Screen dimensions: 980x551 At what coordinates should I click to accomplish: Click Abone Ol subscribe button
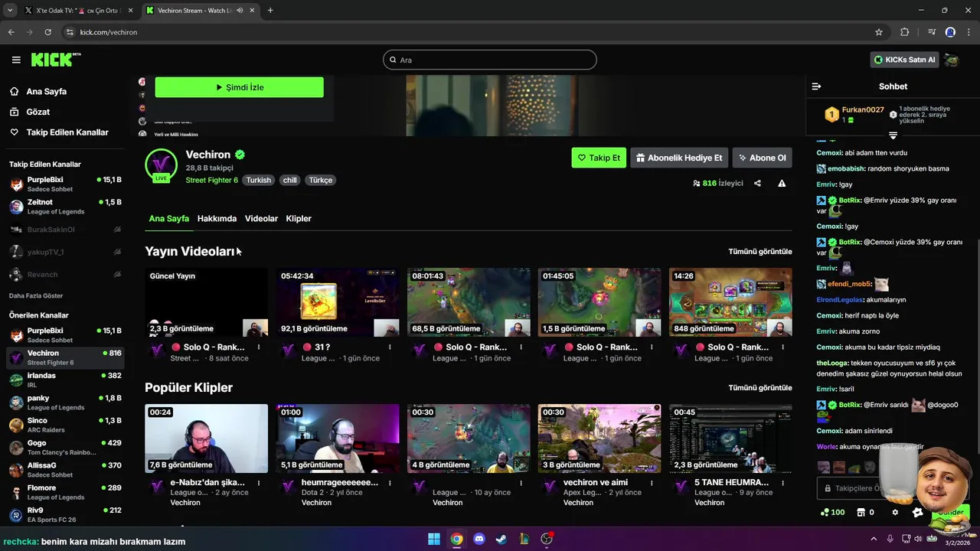[762, 158]
